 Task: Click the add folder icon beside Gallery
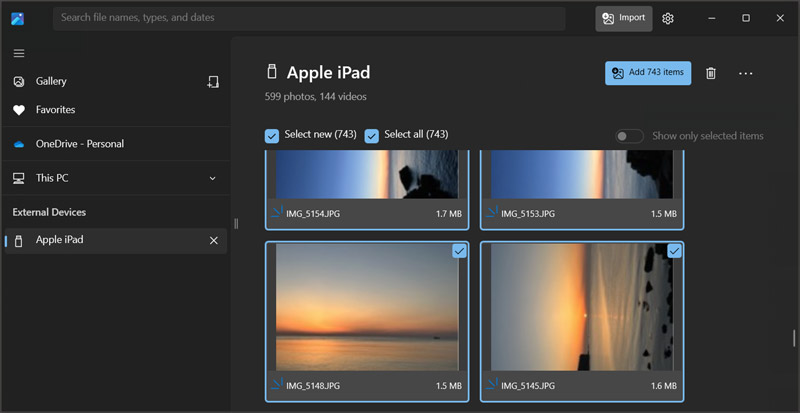tap(213, 82)
